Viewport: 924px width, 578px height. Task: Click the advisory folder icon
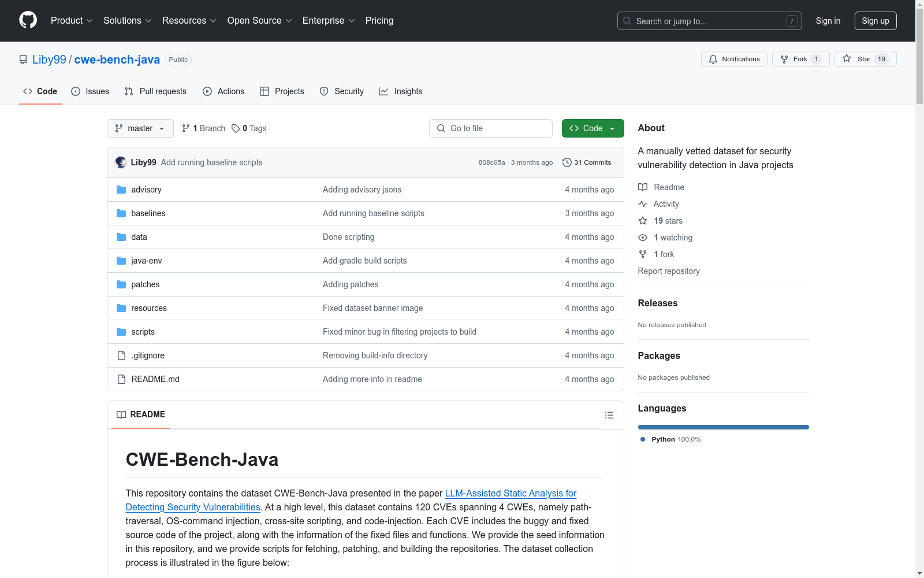coord(121,190)
